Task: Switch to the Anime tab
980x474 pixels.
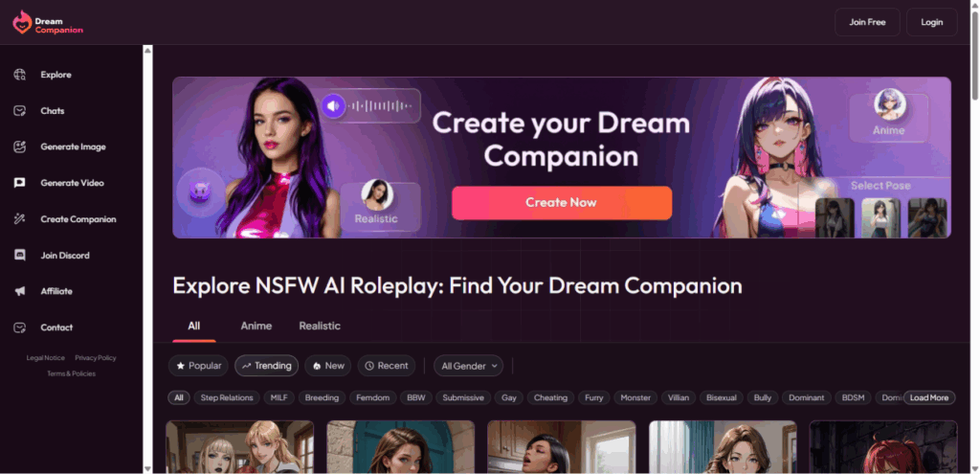Action: pos(256,326)
